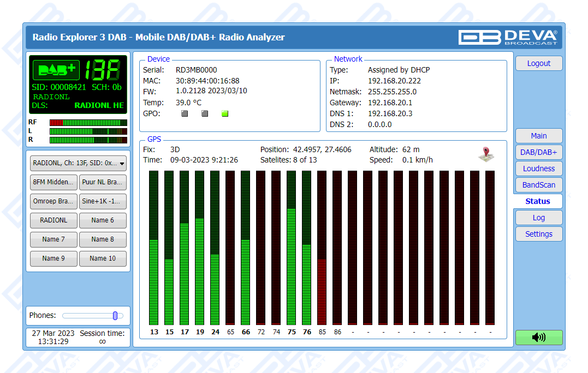The width and height of the screenshot is (588, 373).
Task: Click the DEVA Broadcast logo
Action: pos(508,37)
